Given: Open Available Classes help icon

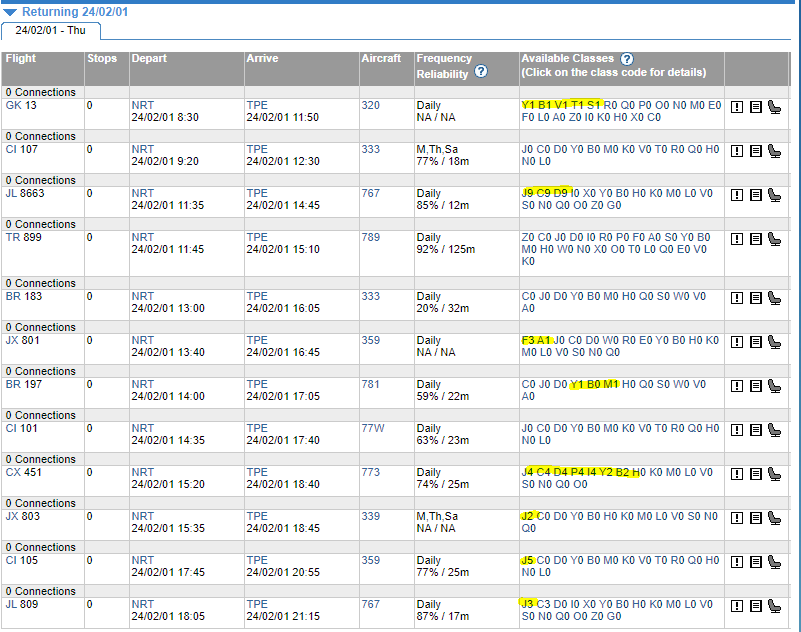Looking at the screenshot, I should click(627, 59).
